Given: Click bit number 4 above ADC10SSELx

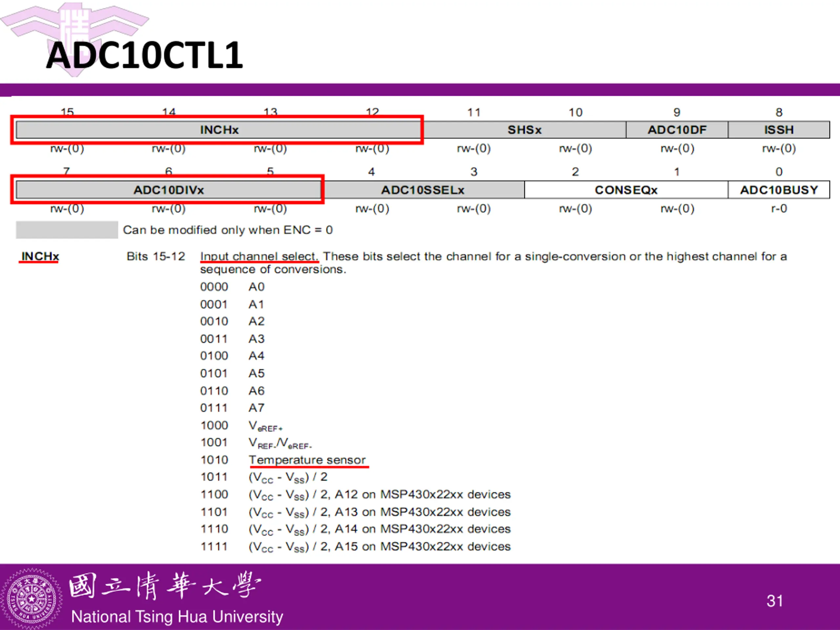Looking at the screenshot, I should (x=371, y=172).
